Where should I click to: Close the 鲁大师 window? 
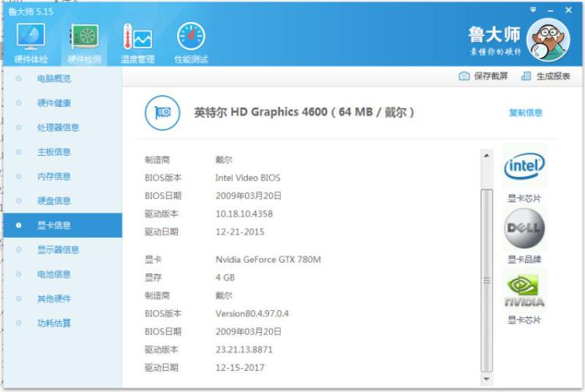(568, 10)
